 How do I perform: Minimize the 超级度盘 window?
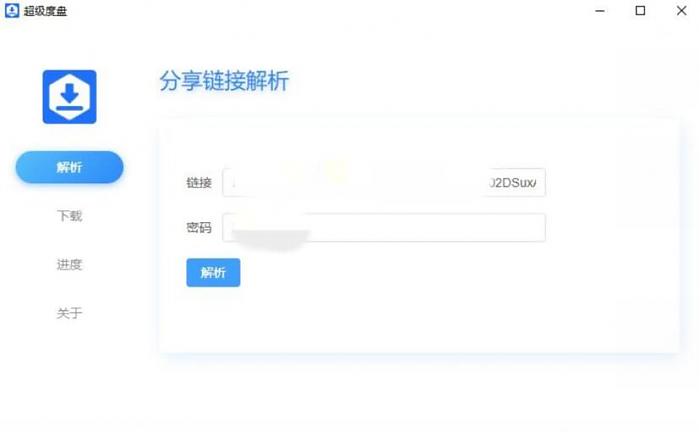tap(600, 11)
